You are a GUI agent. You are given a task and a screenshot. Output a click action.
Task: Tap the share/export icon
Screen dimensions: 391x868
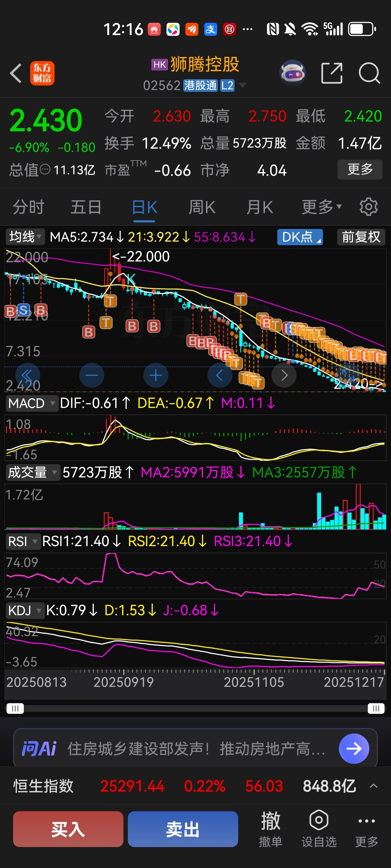[x=332, y=73]
